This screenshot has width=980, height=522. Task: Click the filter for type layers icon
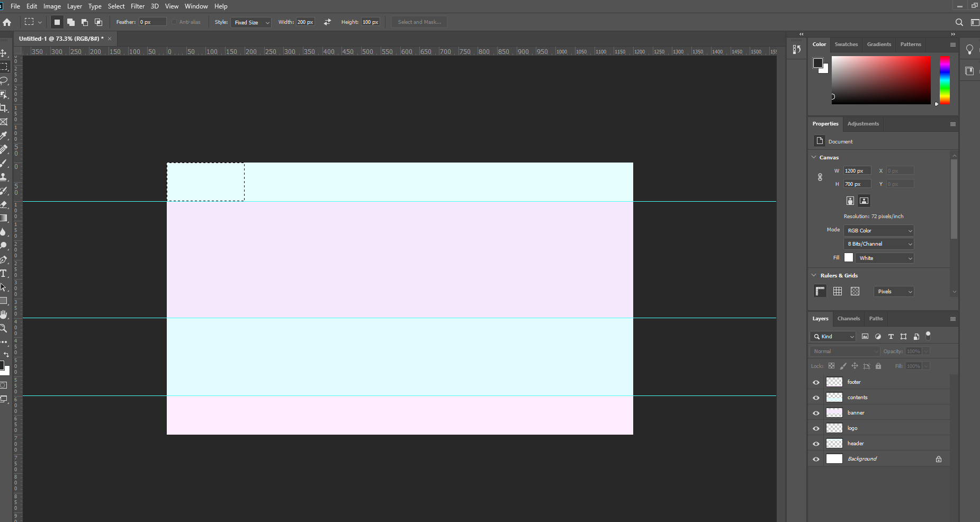point(891,337)
